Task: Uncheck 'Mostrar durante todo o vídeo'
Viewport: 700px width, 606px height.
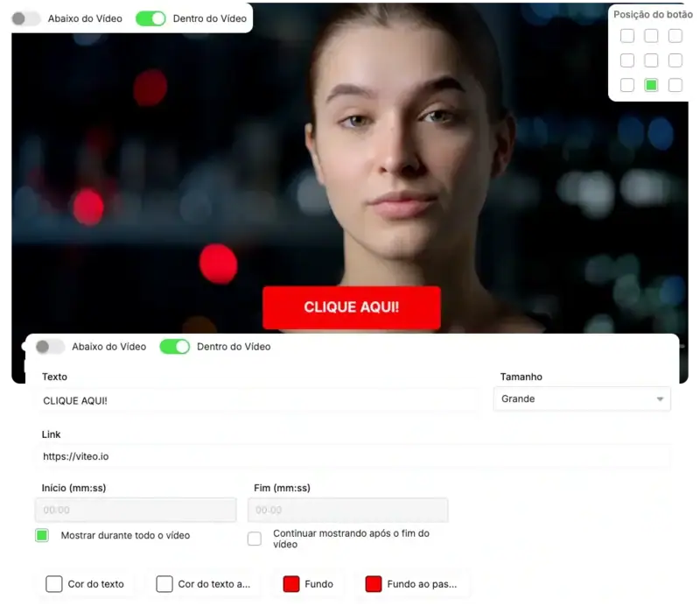Action: coord(42,535)
